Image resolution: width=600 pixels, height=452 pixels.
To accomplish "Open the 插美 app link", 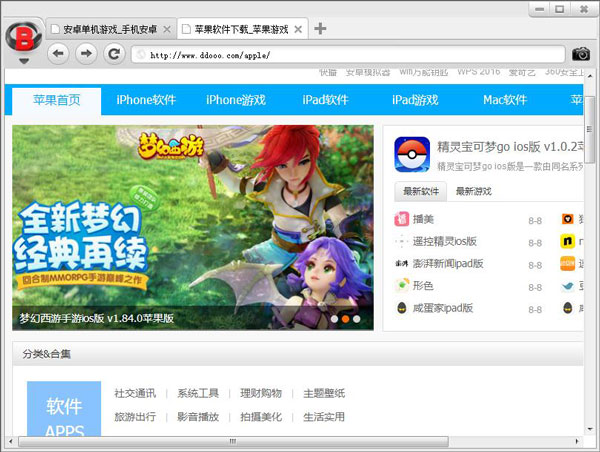I will tap(423, 219).
